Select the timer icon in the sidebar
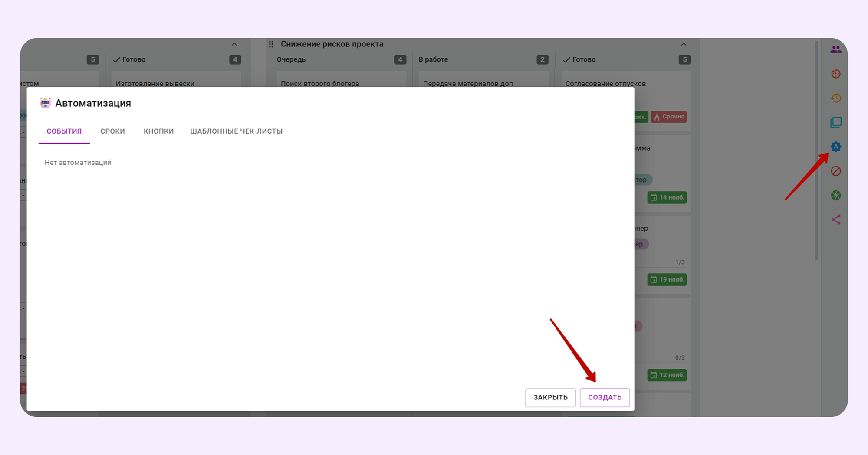This screenshot has height=455, width=868. [836, 74]
